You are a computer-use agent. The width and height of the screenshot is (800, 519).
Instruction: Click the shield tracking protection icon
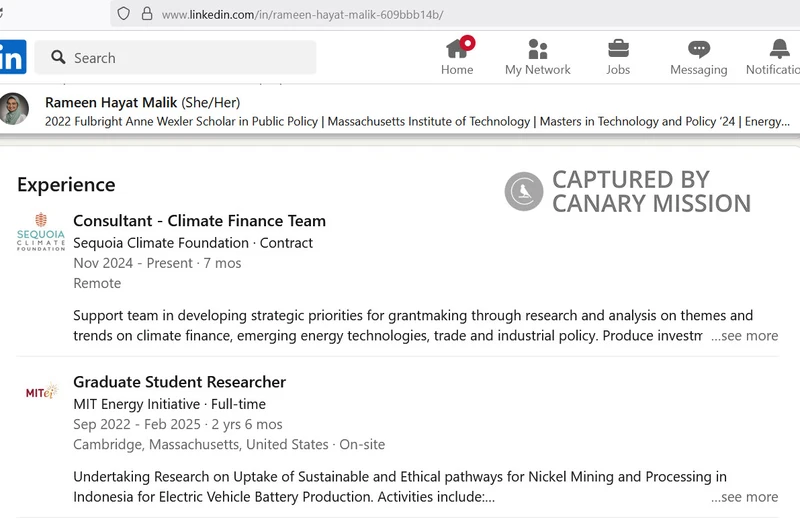pyautogui.click(x=124, y=14)
